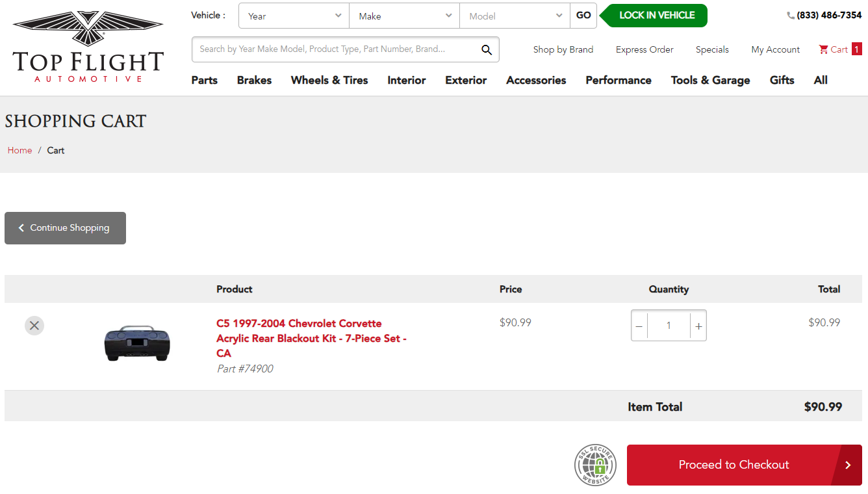Open the Model dropdown
Image resolution: width=868 pixels, height=494 pixels.
tap(515, 16)
